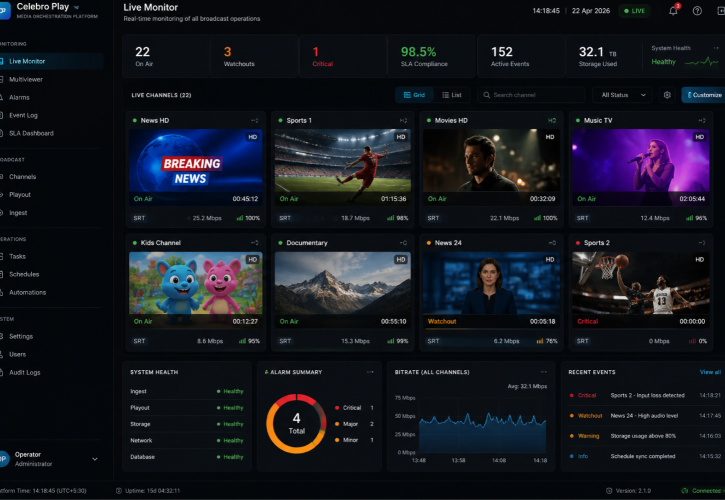Click the System Health sparkline graph
The image size is (725, 500).
tap(701, 62)
